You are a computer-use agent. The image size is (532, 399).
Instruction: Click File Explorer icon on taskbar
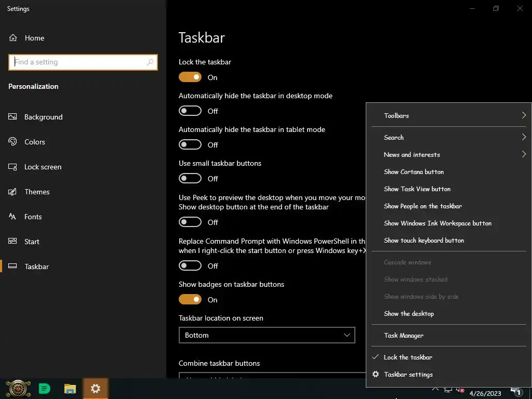tap(70, 389)
